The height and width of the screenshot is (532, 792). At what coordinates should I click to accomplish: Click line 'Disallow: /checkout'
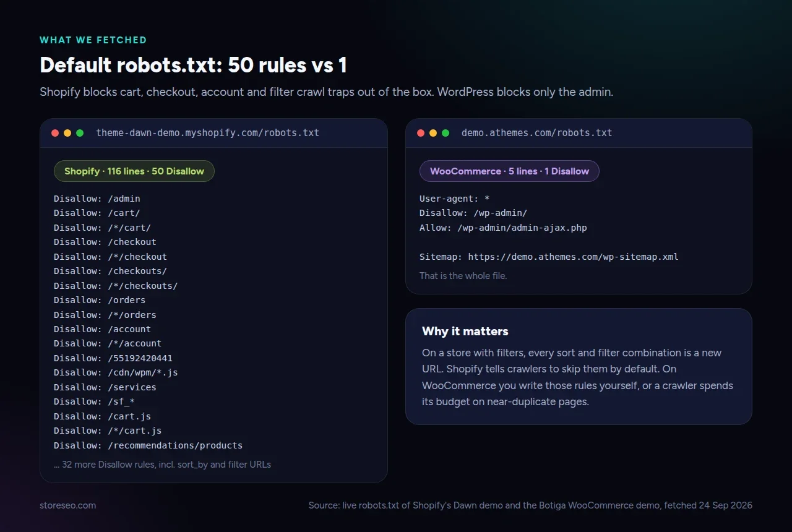105,242
